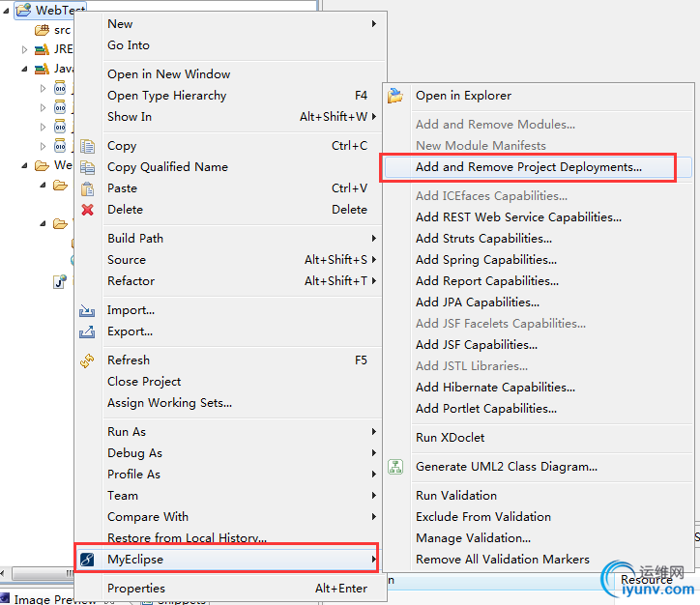The image size is (700, 605).
Task: Open the Show In submenu arrow
Action: coord(374,116)
